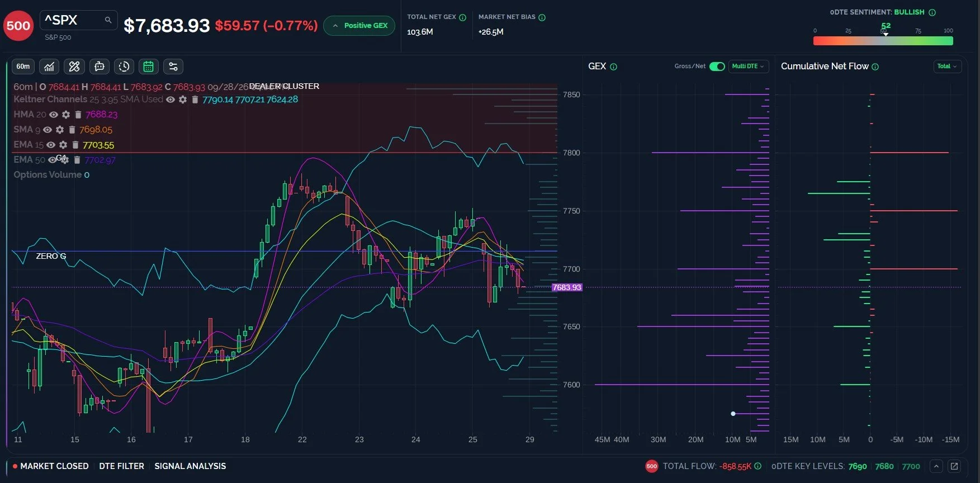The image size is (980, 483).
Task: Delete the EMA 50 indicator
Action: pos(77,160)
